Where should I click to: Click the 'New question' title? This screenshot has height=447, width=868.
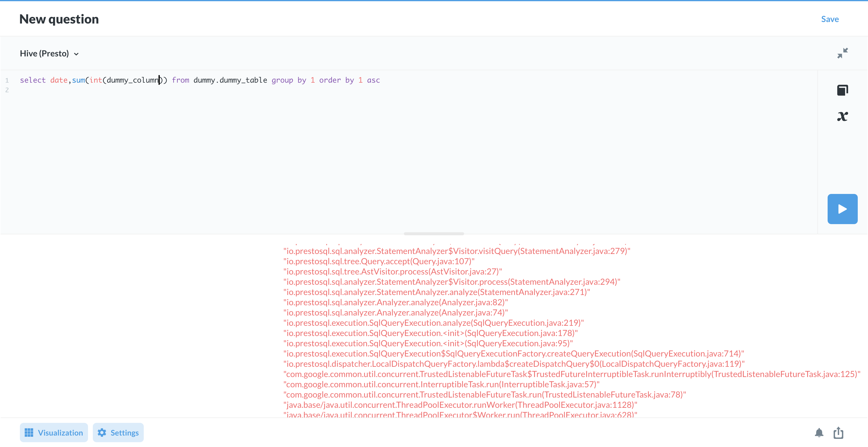tap(59, 19)
